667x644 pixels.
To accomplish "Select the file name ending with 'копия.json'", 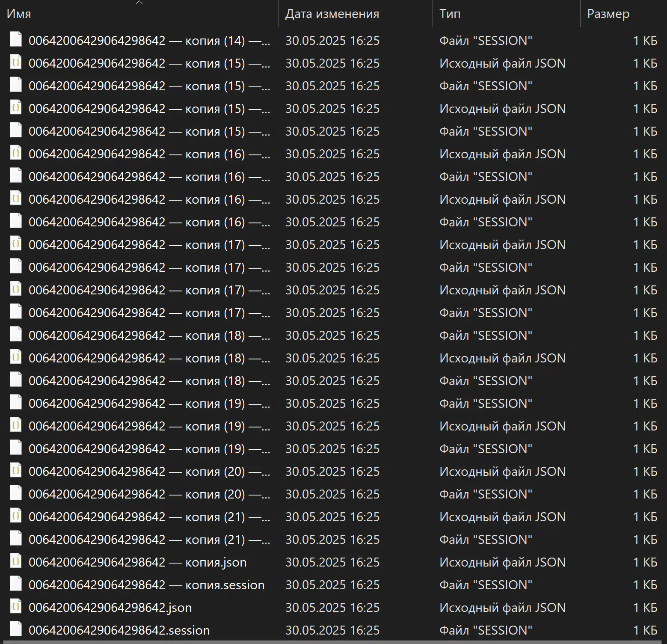I will coord(137,562).
